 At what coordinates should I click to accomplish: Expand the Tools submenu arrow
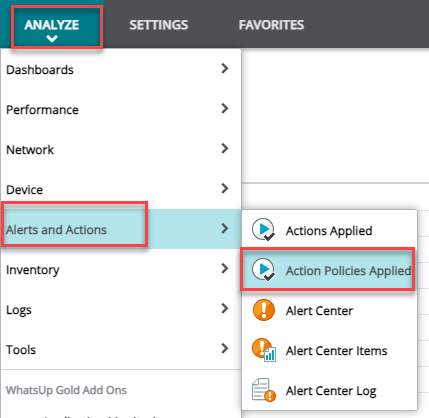click(x=225, y=348)
